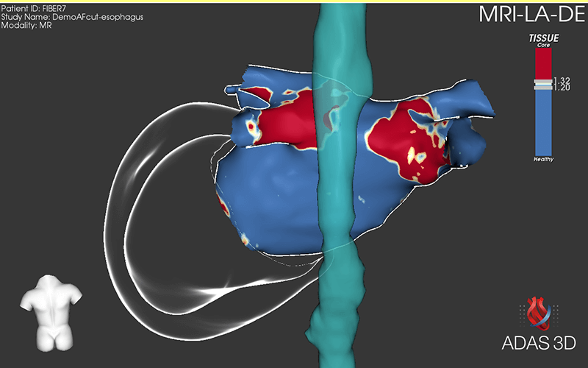
Task: Click the yellow bar at top of window
Action: pos(294,2)
